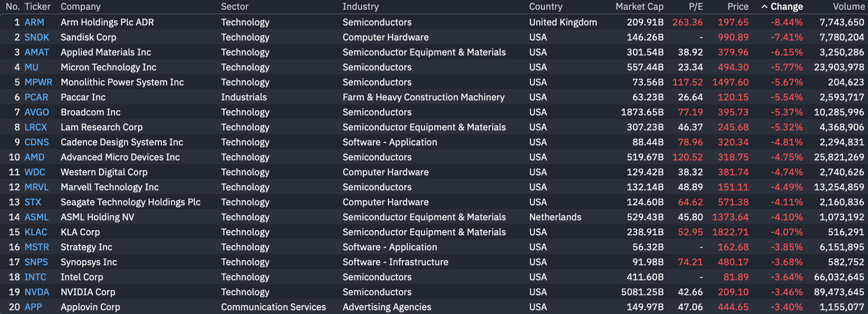The height and width of the screenshot is (314, 868).
Task: Open the NVDA ticker link
Action: (37, 292)
